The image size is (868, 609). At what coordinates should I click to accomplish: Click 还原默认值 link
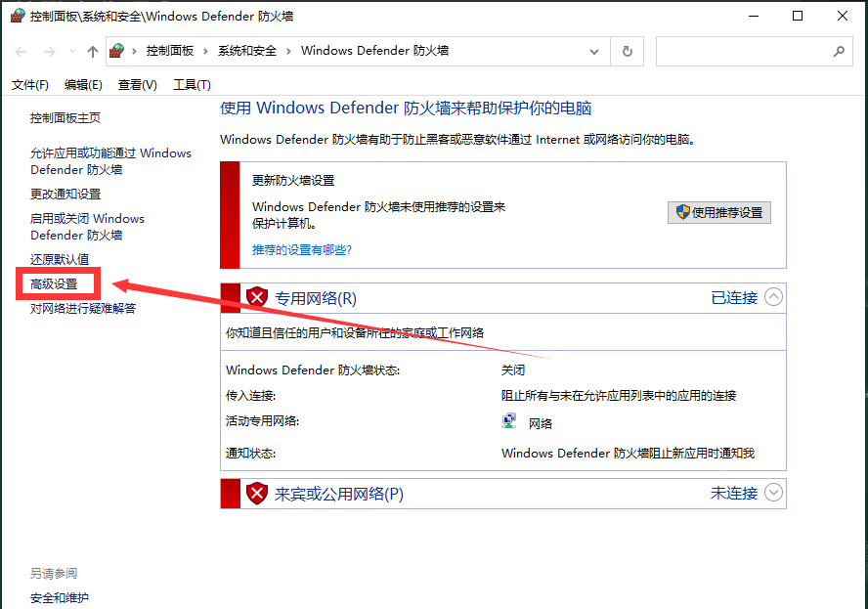(60, 259)
